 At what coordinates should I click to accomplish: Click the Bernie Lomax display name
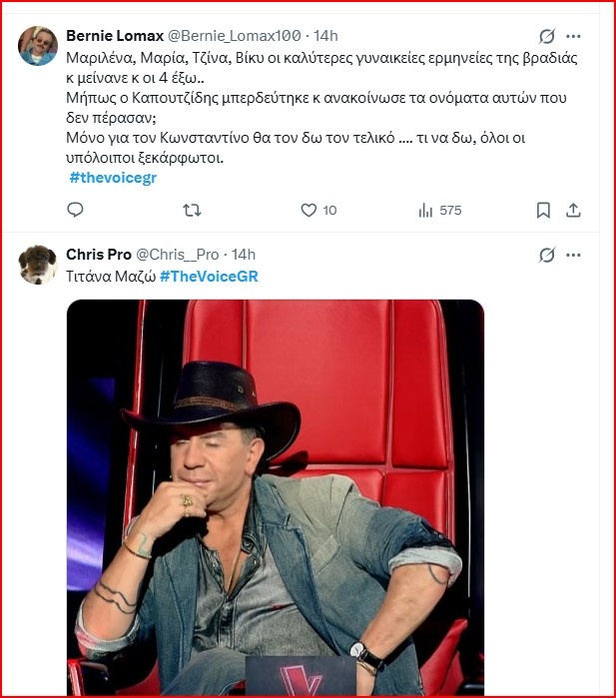(114, 36)
